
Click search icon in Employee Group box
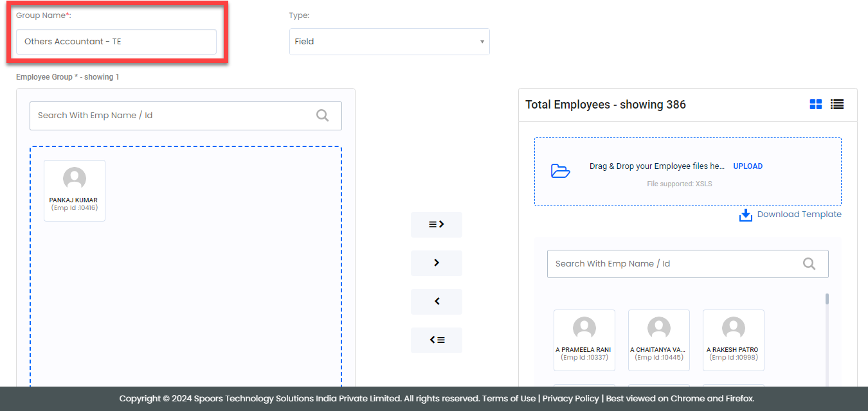(322, 116)
